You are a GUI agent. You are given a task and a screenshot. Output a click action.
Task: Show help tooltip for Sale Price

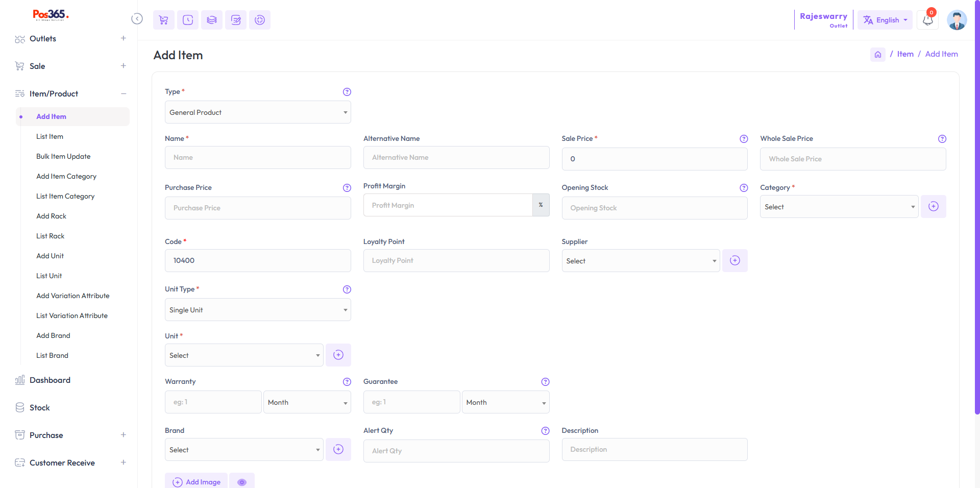click(x=744, y=139)
